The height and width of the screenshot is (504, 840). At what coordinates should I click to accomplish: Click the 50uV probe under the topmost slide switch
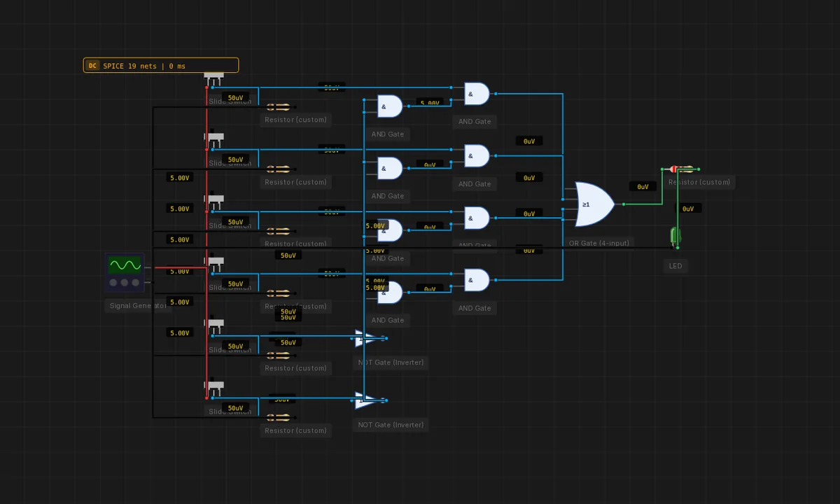pos(236,98)
